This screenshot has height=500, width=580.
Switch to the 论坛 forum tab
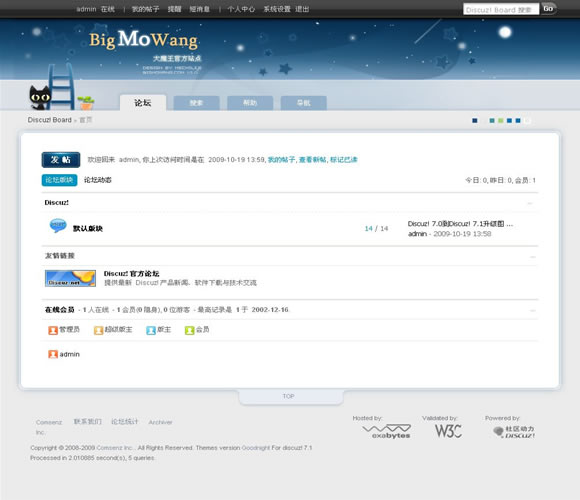point(143,102)
